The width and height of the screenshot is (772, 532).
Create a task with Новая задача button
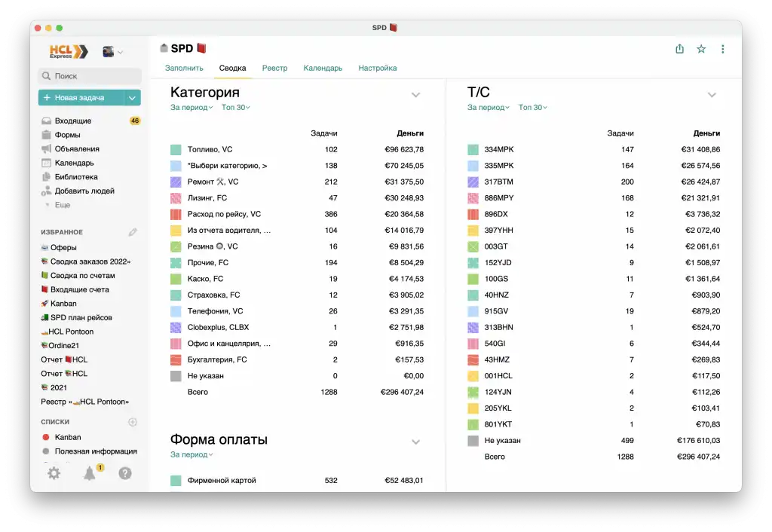point(81,97)
